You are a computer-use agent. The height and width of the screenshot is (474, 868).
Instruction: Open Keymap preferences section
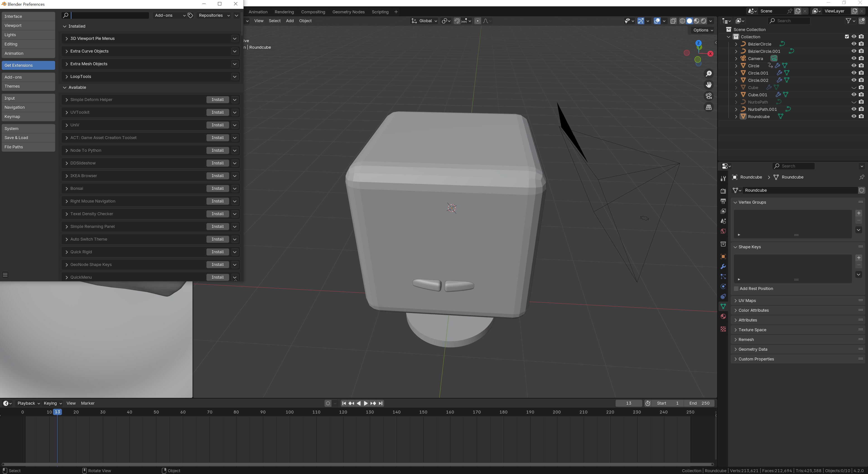tap(28, 117)
